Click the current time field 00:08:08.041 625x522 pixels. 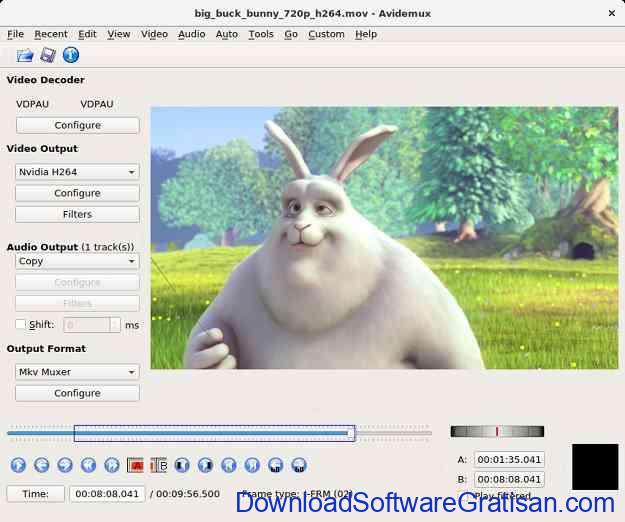click(107, 494)
